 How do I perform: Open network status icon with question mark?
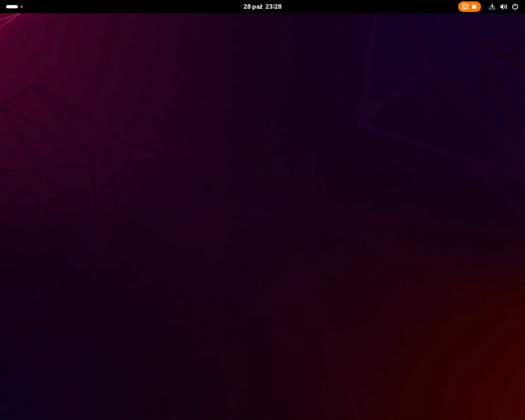coord(492,7)
